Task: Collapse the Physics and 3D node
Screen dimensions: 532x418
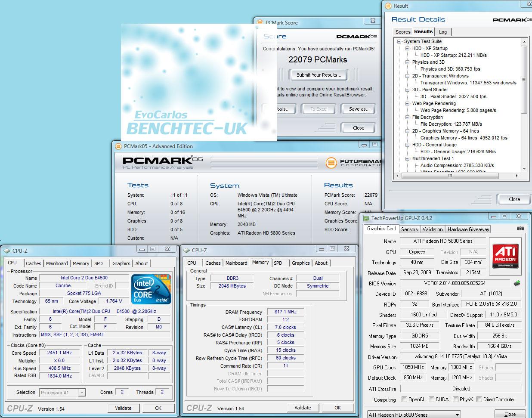Action: coord(408,62)
